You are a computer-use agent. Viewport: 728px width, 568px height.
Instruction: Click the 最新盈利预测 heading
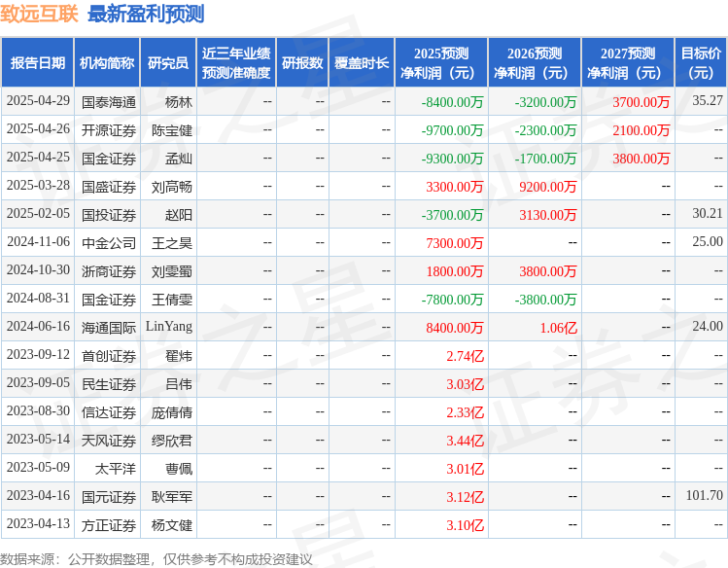146,14
